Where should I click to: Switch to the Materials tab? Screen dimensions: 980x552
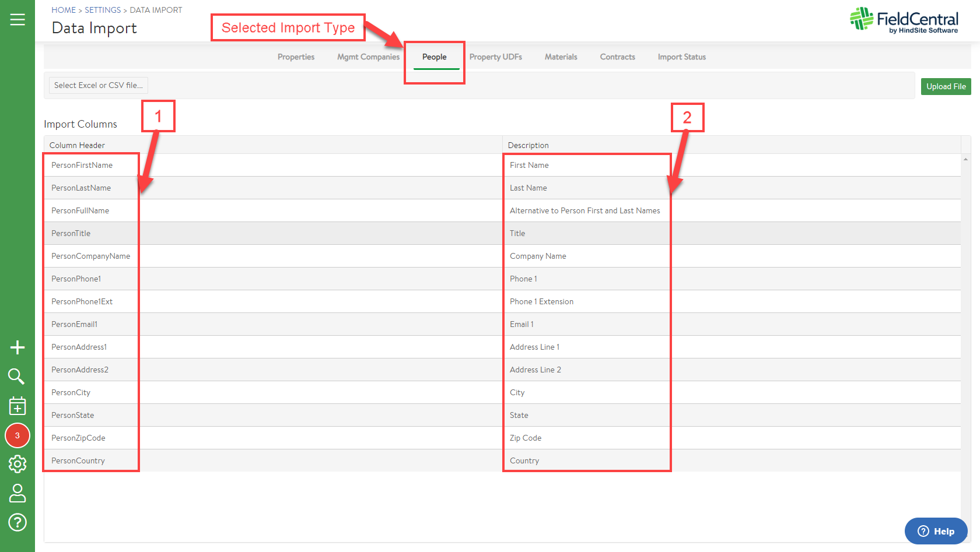[x=561, y=57]
